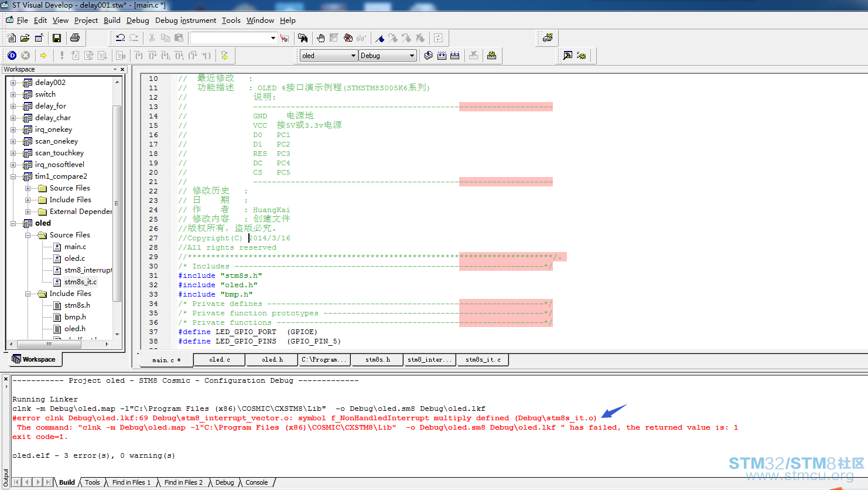This screenshot has width=868, height=490.
Task: Select the scan_touchkey project
Action: coord(59,153)
